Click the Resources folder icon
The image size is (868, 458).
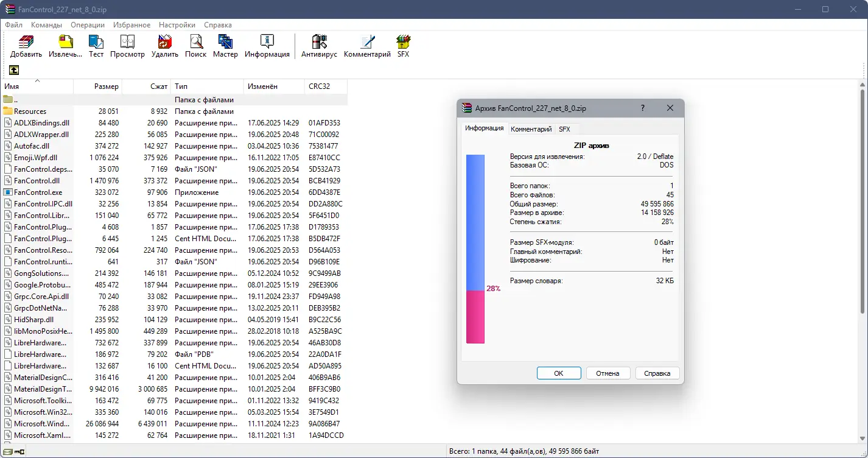point(8,111)
